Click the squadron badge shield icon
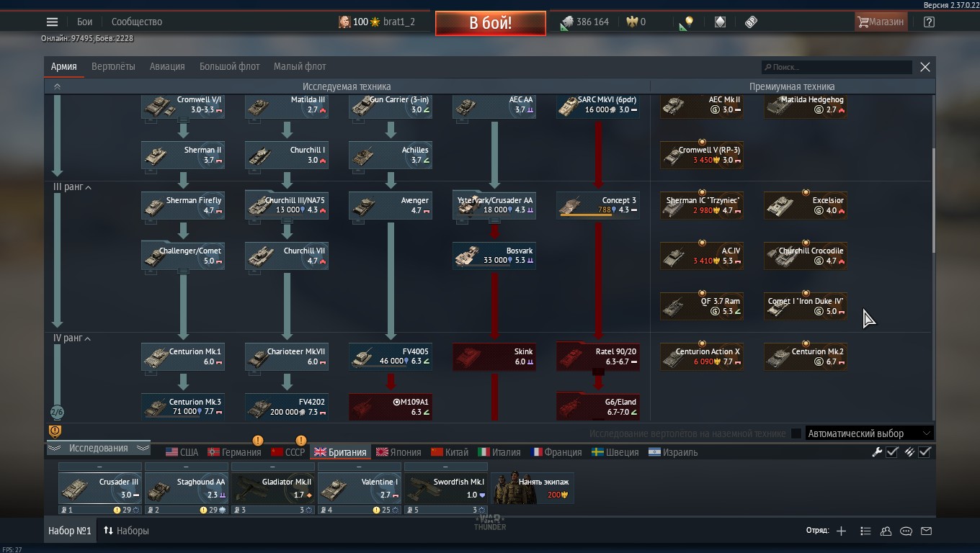This screenshot has height=553, width=980. (x=55, y=431)
